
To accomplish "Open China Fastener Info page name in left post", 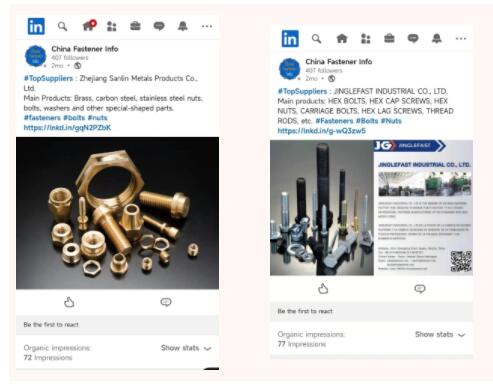I will click(x=85, y=49).
